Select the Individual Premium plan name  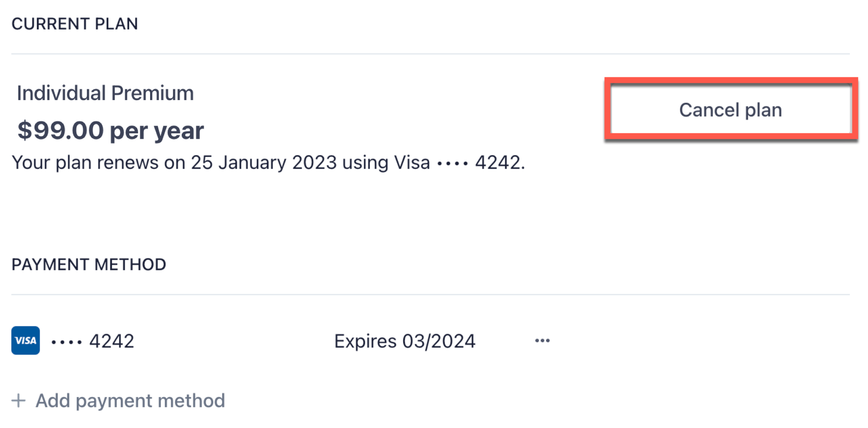coord(105,93)
